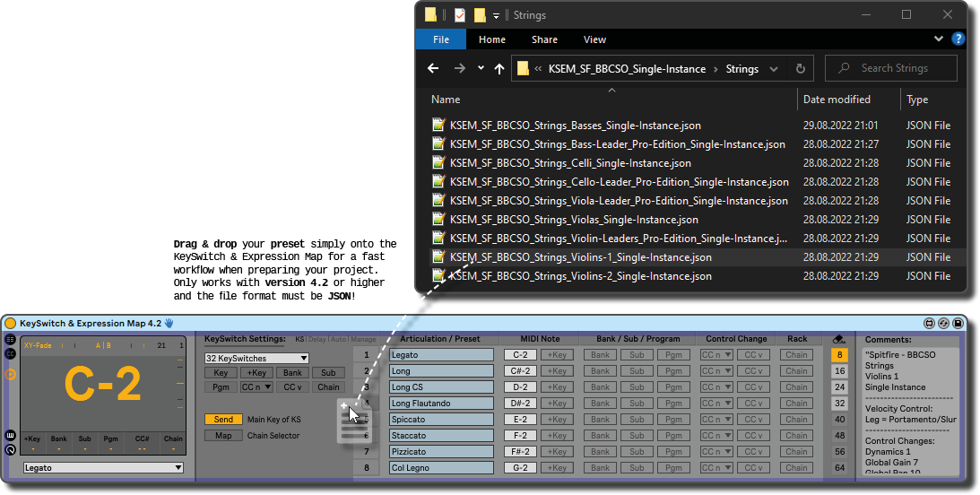Toggle +Key in the Legato row
This screenshot has height=495, width=980.
557,354
